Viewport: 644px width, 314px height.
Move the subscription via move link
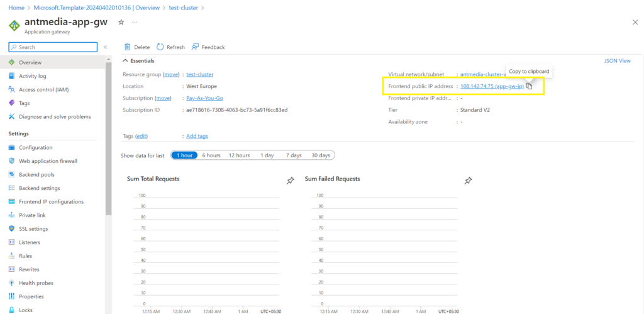pos(163,98)
